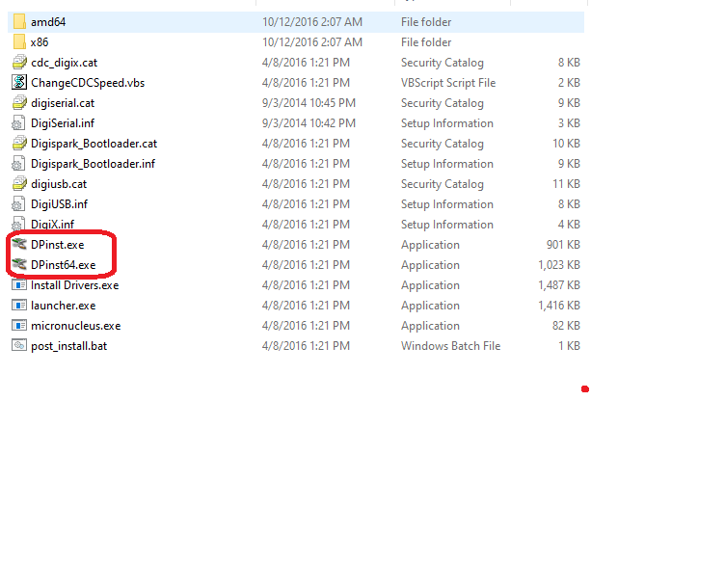This screenshot has width=725, height=588.
Task: Click the 11 KB size value
Action: click(566, 184)
